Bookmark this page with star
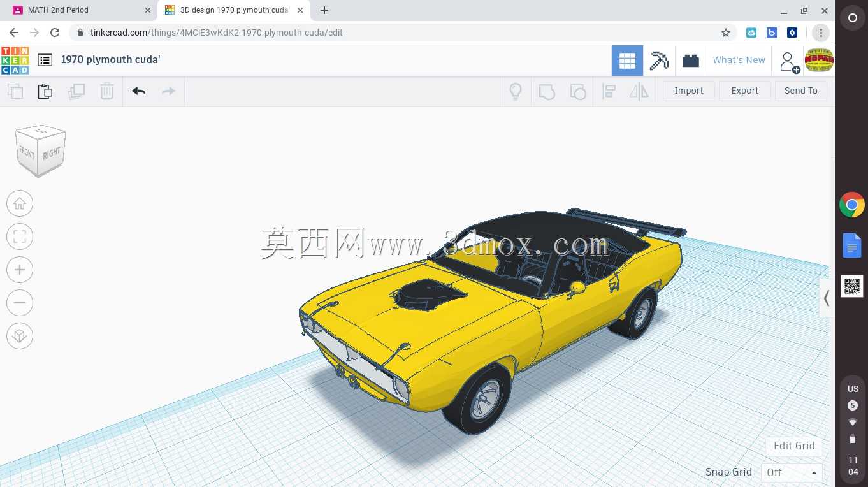The height and width of the screenshot is (487, 868). pos(725,33)
